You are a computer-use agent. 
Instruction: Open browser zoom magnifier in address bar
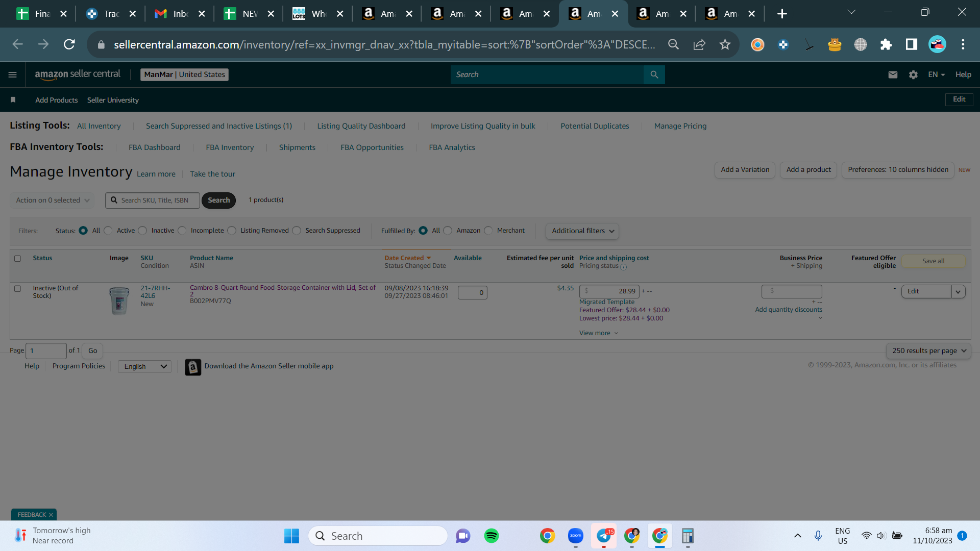click(x=674, y=44)
